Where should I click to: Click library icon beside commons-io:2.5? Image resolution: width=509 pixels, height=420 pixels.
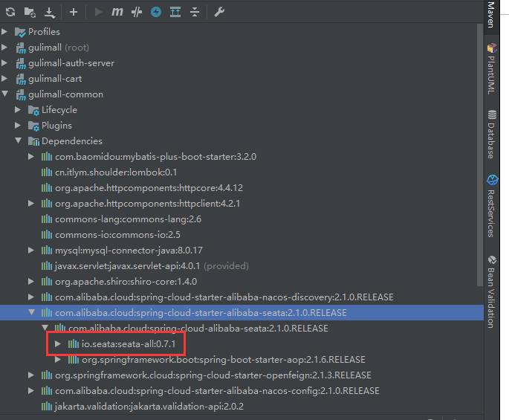click(x=47, y=234)
